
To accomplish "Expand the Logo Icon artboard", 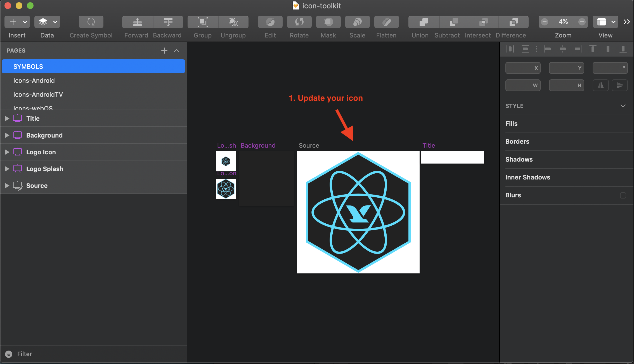I will [7, 152].
